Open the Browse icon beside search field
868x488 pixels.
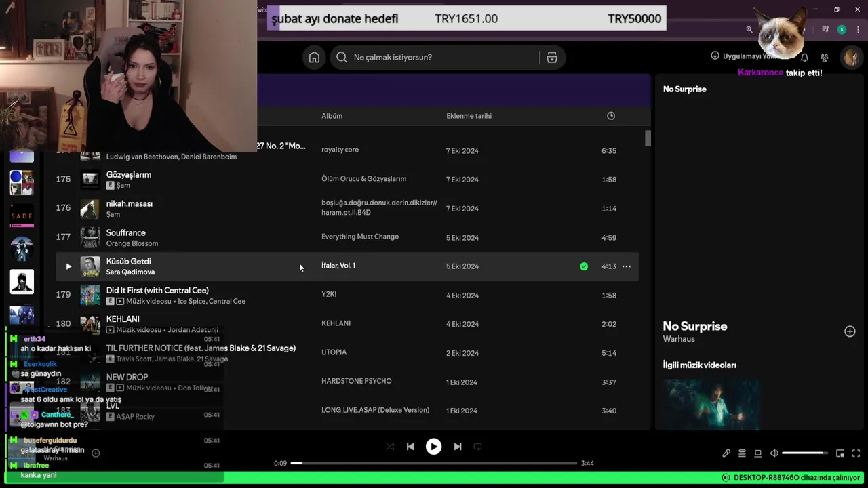552,58
